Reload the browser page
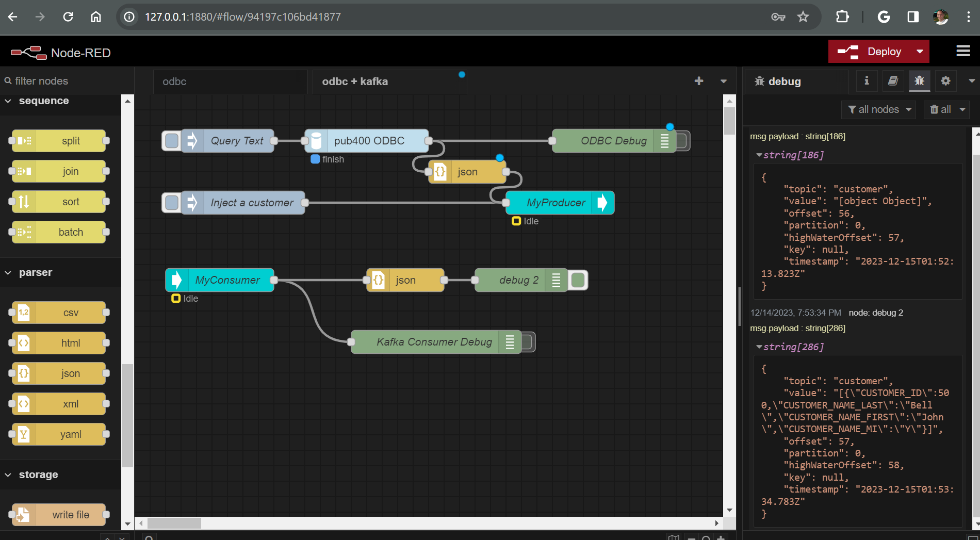 [x=68, y=17]
